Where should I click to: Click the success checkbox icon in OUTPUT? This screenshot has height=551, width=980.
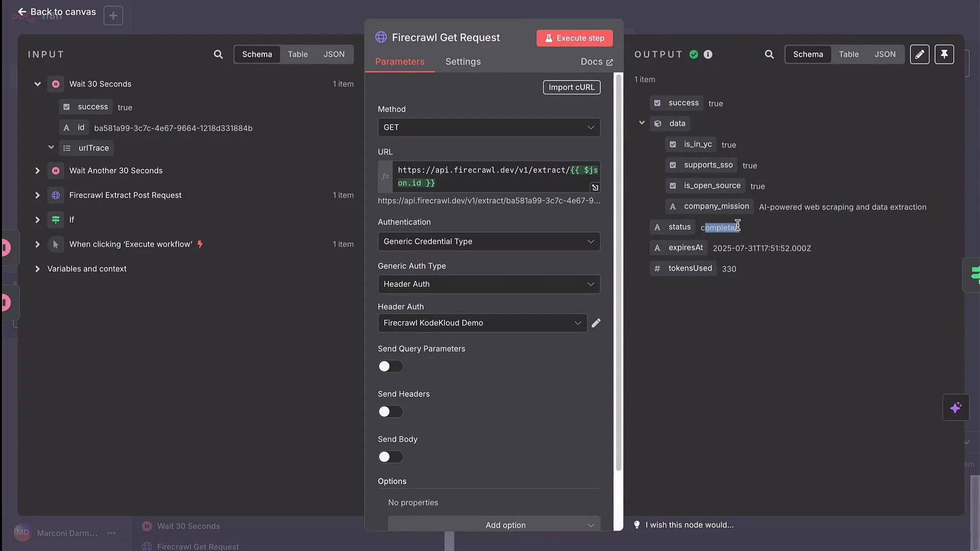click(657, 103)
